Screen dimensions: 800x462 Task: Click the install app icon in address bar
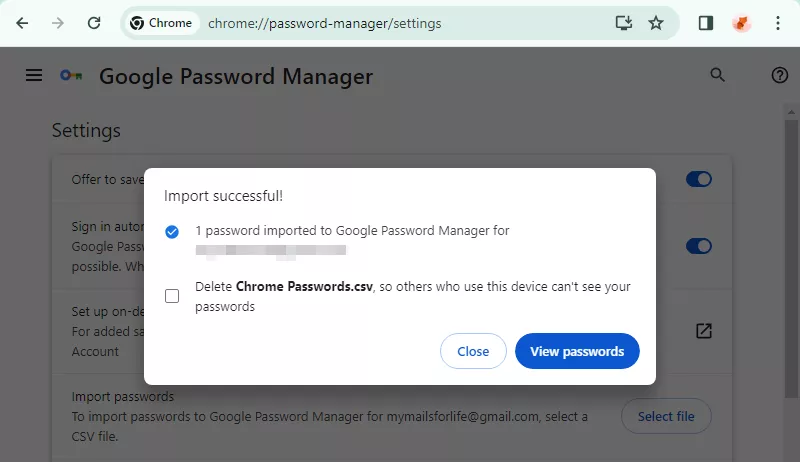coord(623,23)
